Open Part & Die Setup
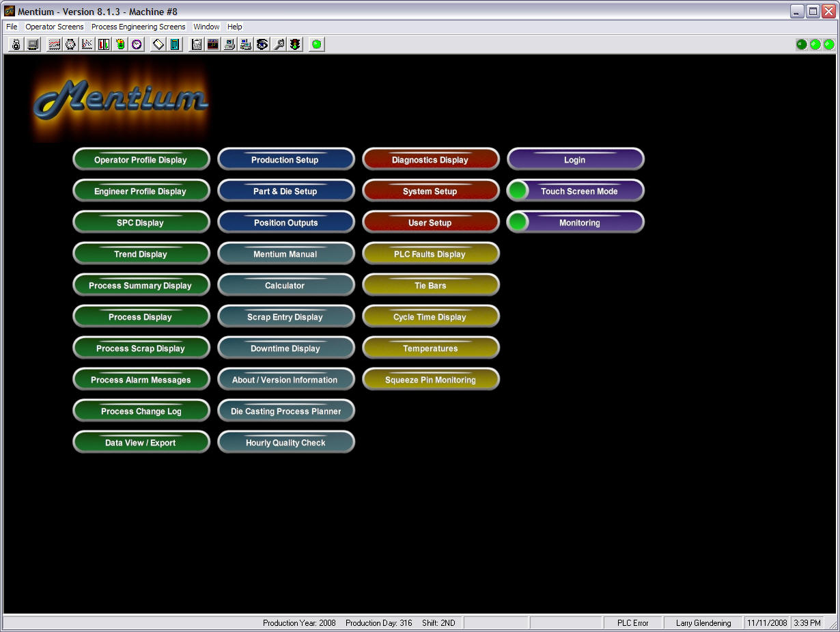This screenshot has width=840, height=632. coord(286,191)
